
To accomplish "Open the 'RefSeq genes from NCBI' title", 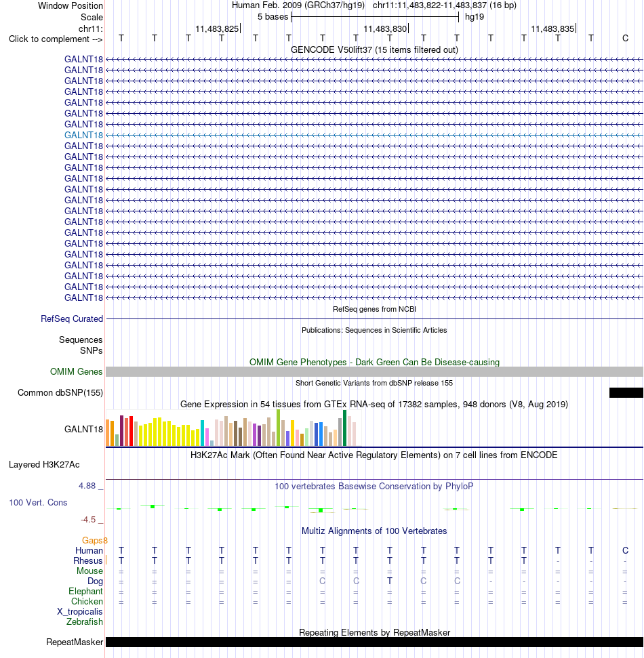I will (374, 309).
